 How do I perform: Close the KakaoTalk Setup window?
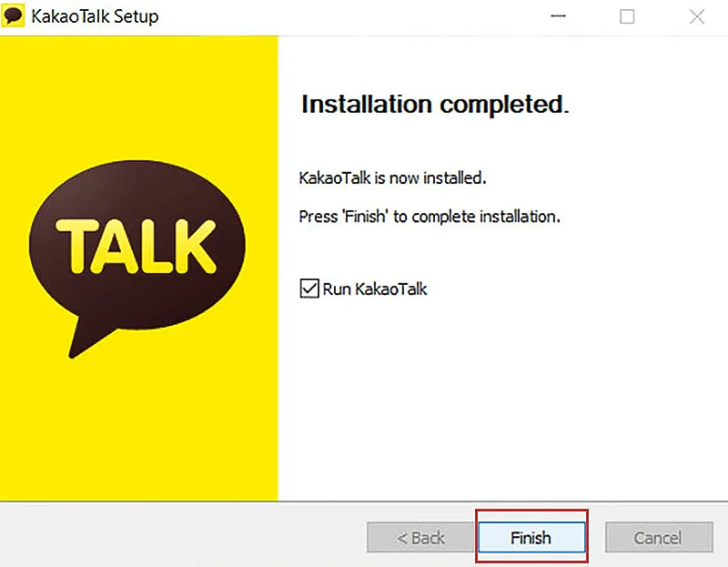[x=697, y=15]
